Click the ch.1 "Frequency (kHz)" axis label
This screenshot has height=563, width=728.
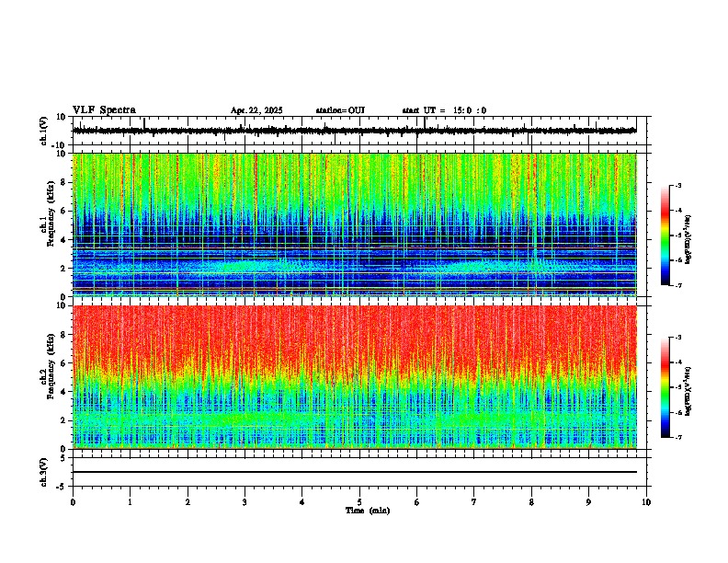(x=51, y=213)
